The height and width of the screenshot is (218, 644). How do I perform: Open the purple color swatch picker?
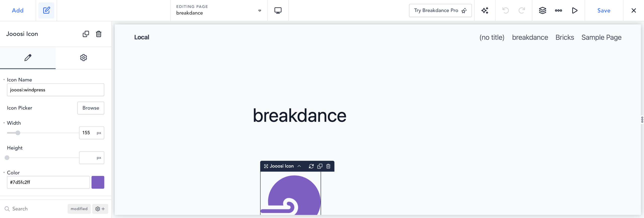coord(98,182)
